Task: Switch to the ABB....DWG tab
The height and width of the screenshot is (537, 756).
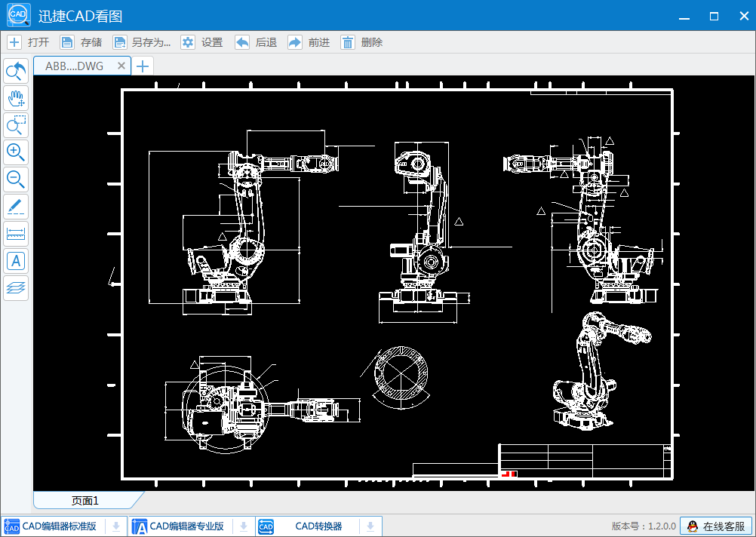Action: 74,66
